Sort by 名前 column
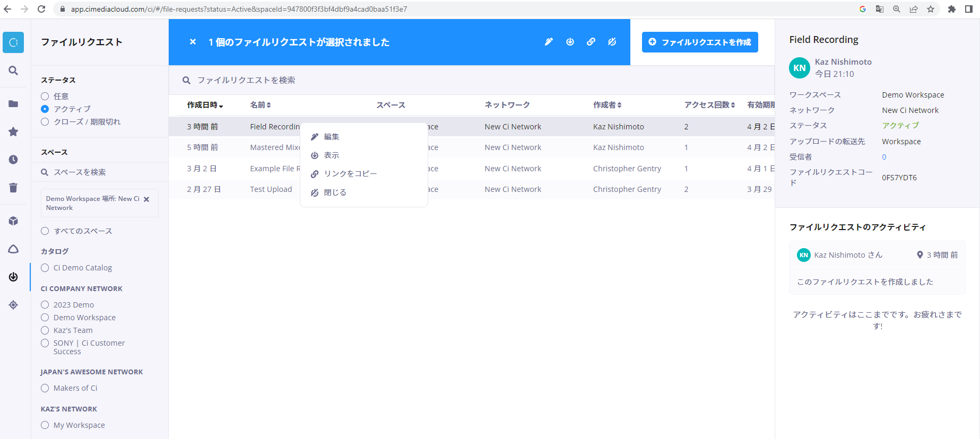Screen dimensions: 980x439 261,105
